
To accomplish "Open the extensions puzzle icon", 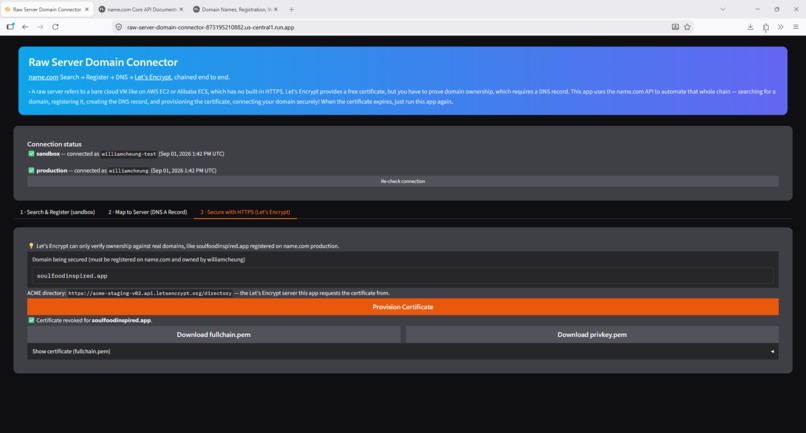I will 765,27.
